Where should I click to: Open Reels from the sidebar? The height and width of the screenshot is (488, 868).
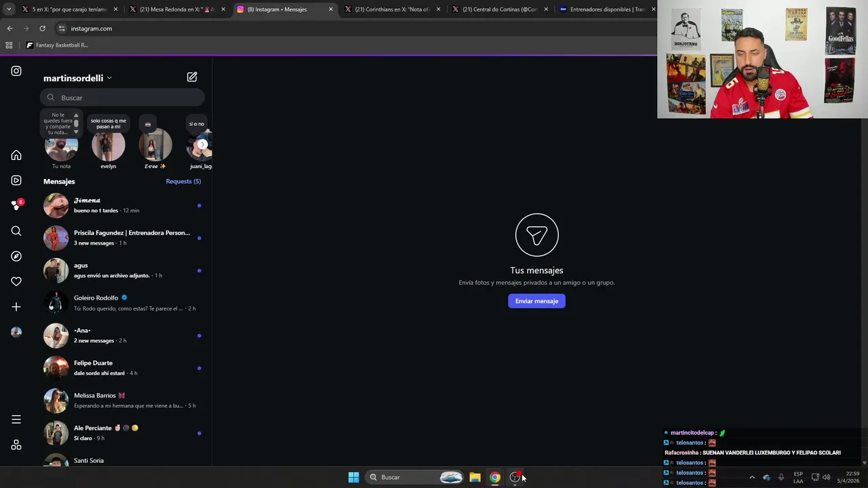[16, 180]
